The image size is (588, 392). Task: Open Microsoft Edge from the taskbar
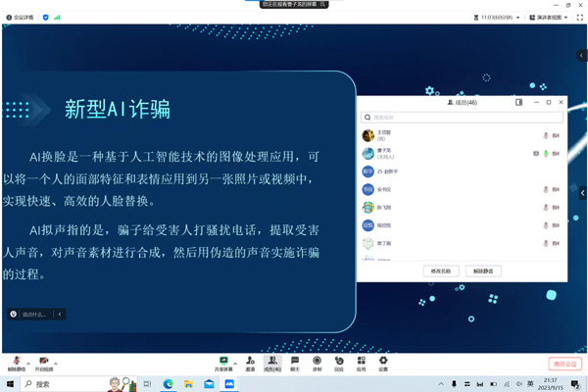coord(169,384)
